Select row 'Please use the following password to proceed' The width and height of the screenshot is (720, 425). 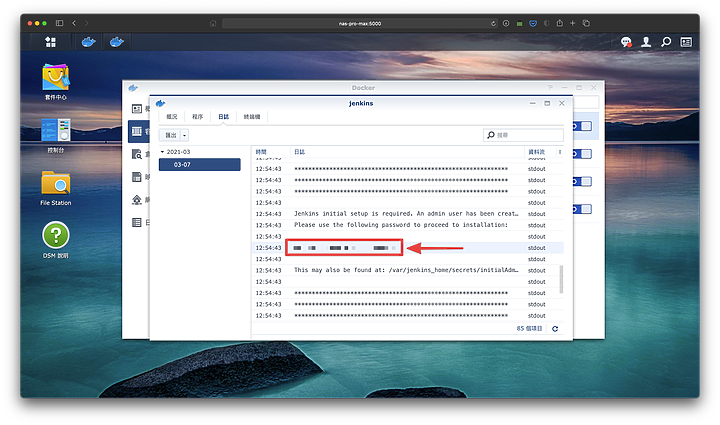tap(408, 225)
